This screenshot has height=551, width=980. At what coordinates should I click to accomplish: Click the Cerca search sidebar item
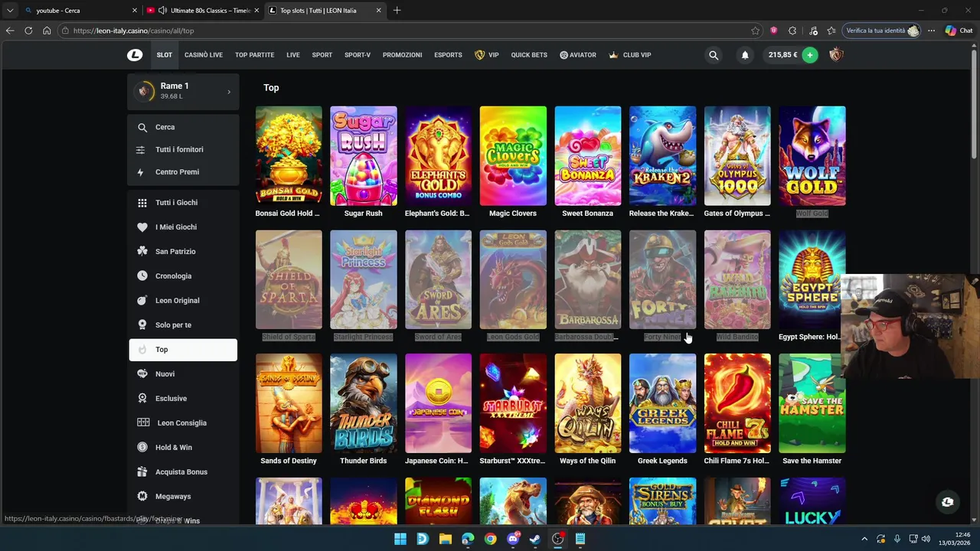(183, 127)
